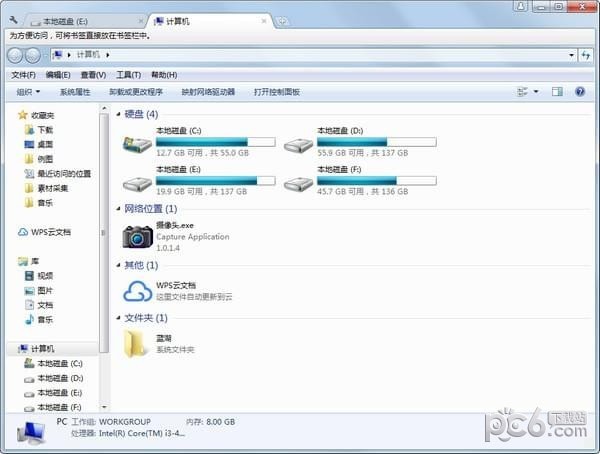The height and width of the screenshot is (454, 600).
Task: Select the 蓝湖 folder icon
Action: [x=136, y=344]
